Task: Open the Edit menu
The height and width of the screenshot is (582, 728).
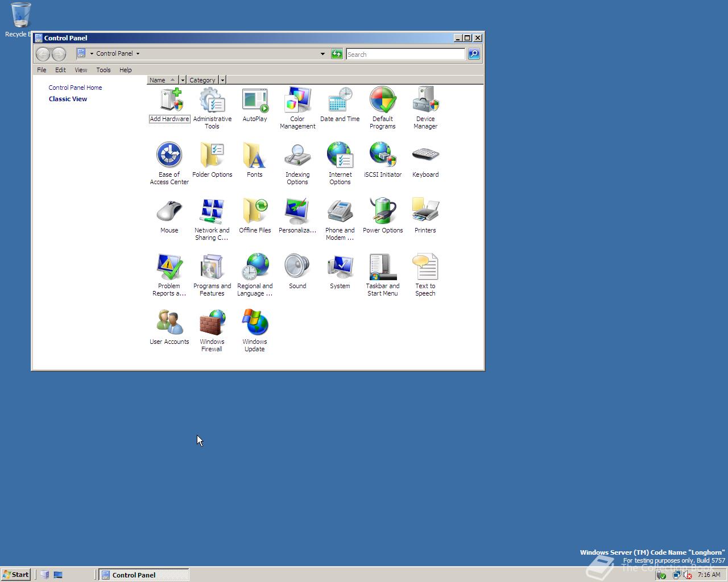Action: 60,70
